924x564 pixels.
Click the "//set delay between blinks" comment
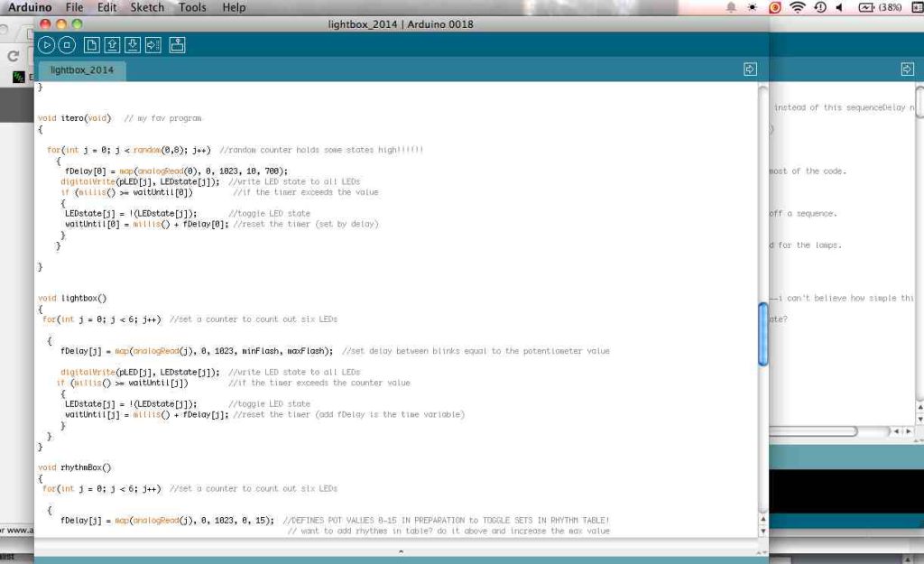pos(476,351)
